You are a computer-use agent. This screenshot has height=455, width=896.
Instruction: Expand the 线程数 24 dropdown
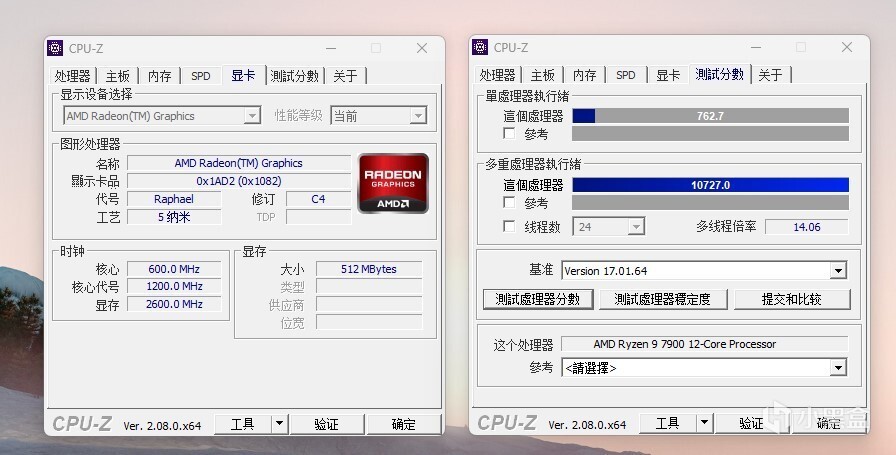click(x=635, y=227)
